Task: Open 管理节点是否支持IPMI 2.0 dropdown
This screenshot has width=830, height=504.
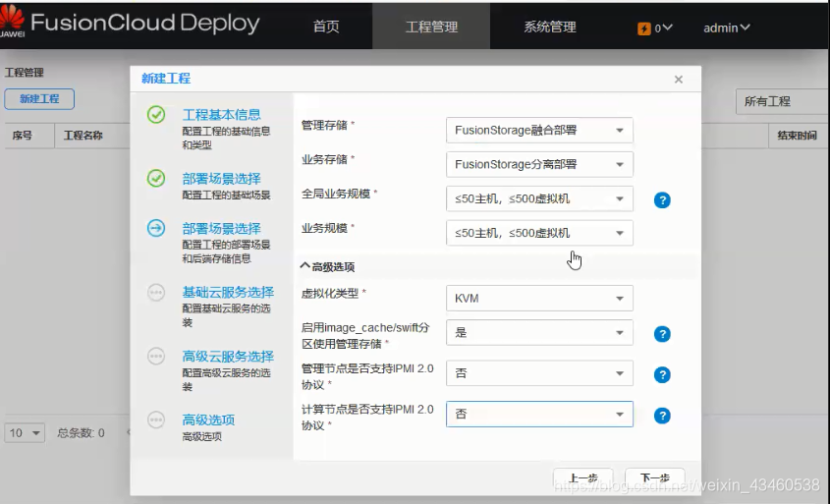Action: [539, 373]
